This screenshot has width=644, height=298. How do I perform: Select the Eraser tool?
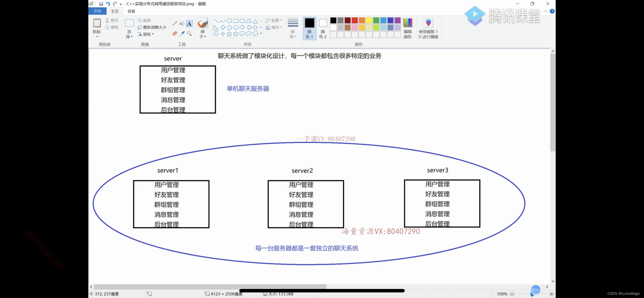click(x=175, y=33)
